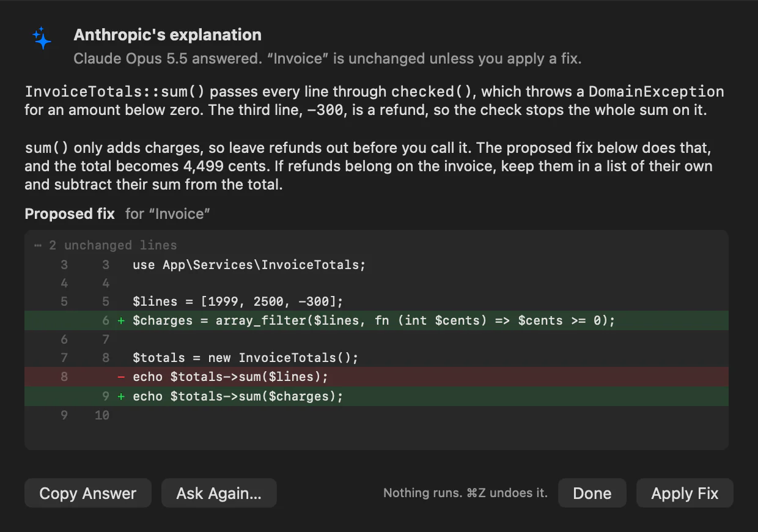Click the minus marker on the removed diff line
Viewport: 758px width, 532px height.
(x=121, y=377)
